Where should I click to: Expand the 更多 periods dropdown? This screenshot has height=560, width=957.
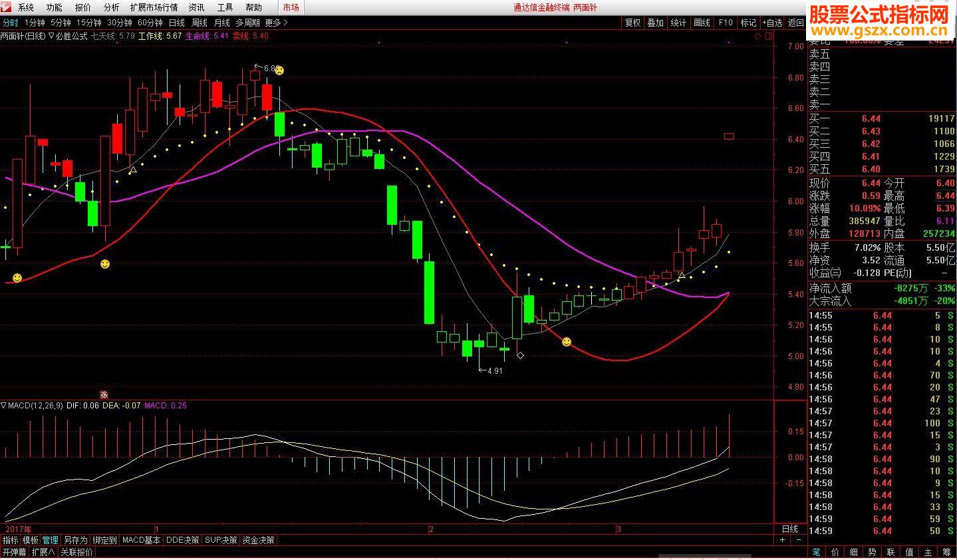click(277, 23)
